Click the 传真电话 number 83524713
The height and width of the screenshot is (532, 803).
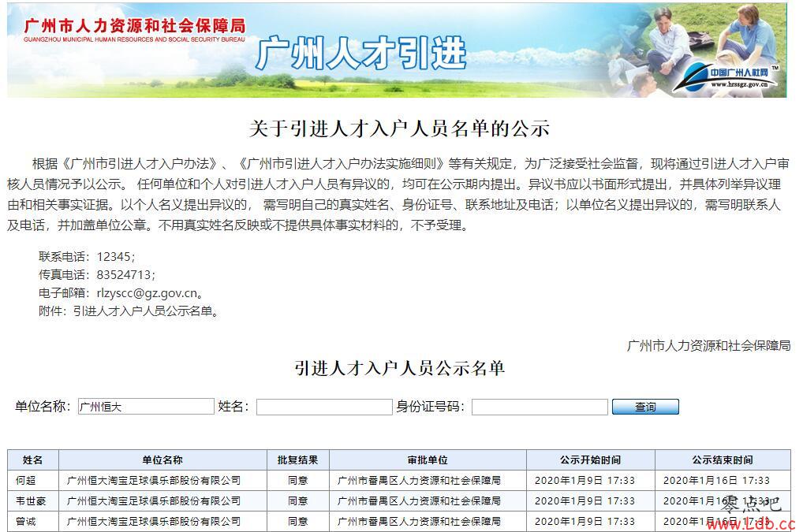coord(125,274)
